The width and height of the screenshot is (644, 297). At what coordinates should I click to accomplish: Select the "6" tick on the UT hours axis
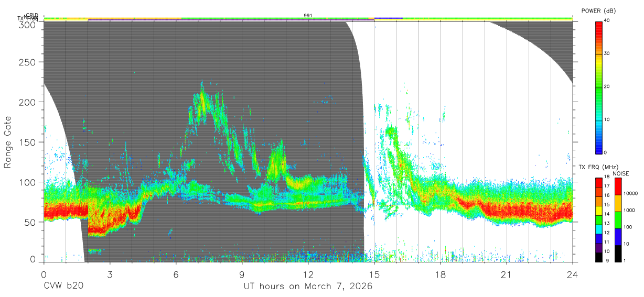[176, 274]
